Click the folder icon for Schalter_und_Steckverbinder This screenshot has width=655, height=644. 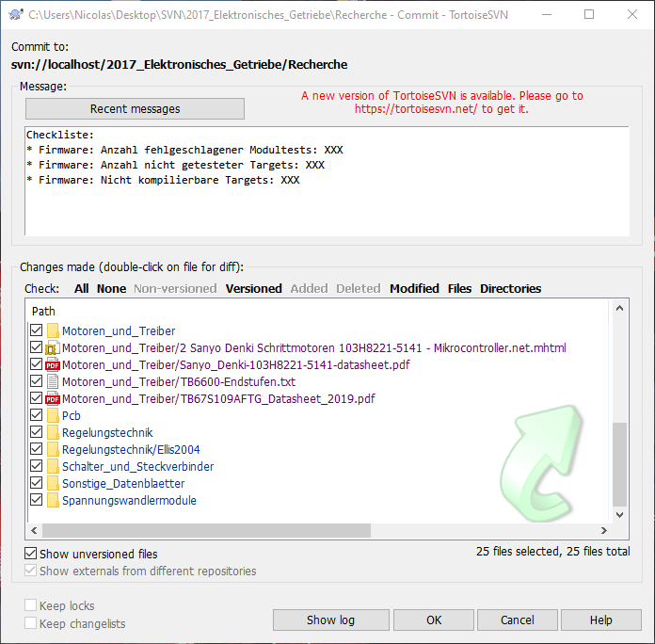tap(53, 466)
